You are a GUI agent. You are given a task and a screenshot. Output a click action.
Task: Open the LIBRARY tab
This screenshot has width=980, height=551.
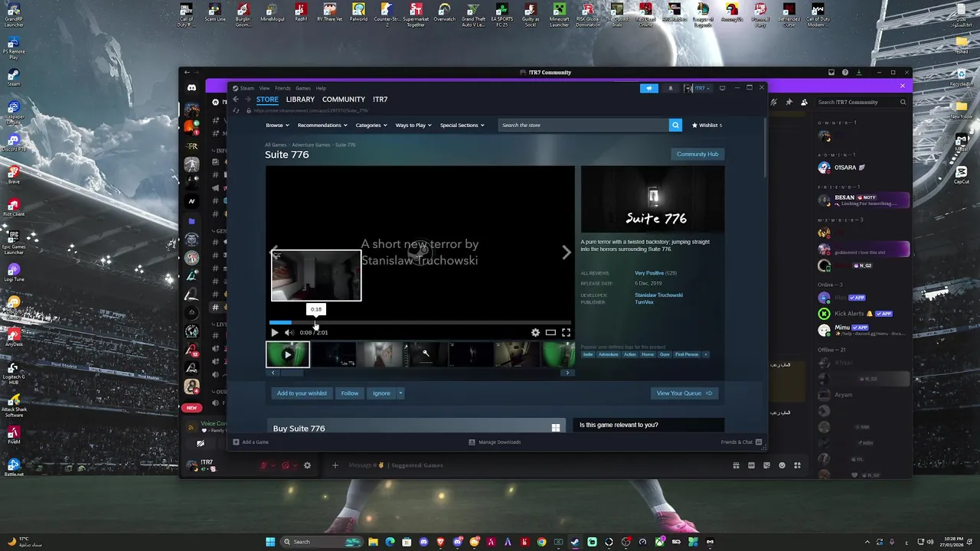(300, 99)
